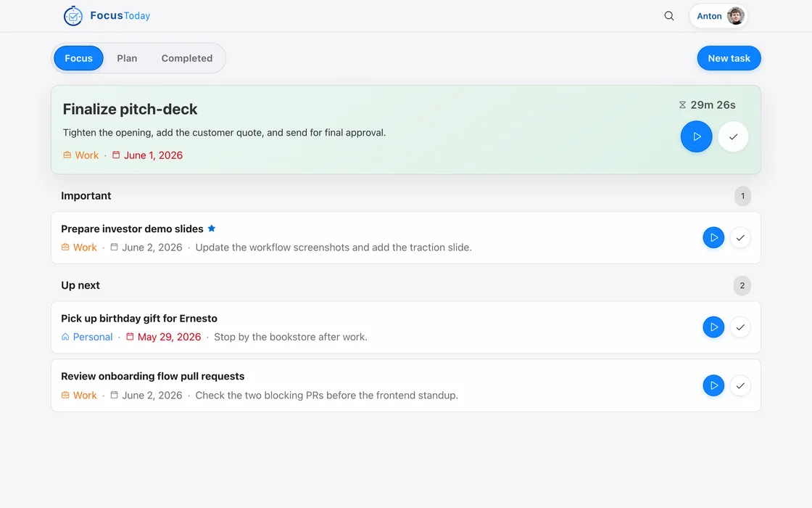Click the Up next count badge

(742, 286)
